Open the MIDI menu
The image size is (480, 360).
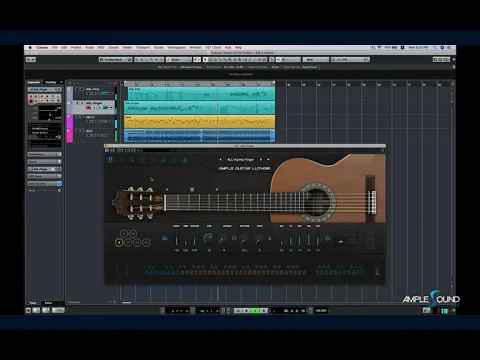(x=101, y=48)
